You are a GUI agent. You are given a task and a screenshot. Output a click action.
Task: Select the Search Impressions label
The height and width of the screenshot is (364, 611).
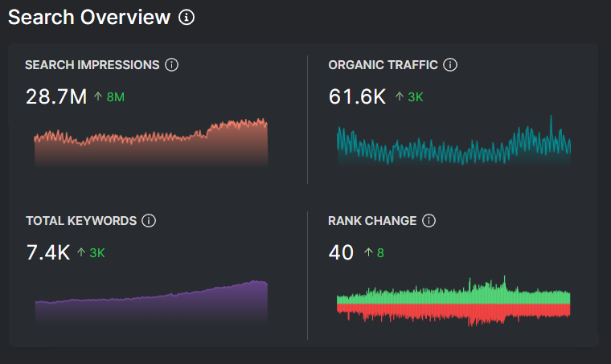click(x=92, y=65)
